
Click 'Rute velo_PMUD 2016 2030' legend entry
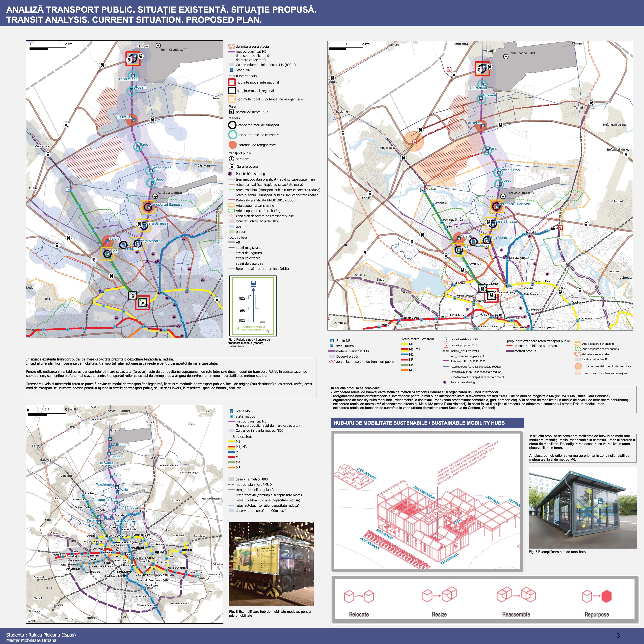pos(468,361)
